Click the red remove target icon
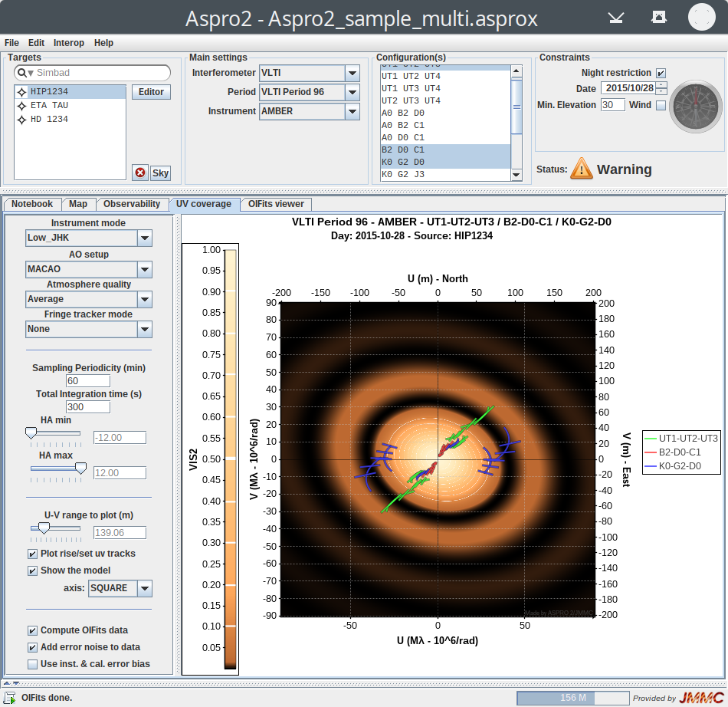Image resolution: width=728 pixels, height=707 pixels. pos(139,173)
